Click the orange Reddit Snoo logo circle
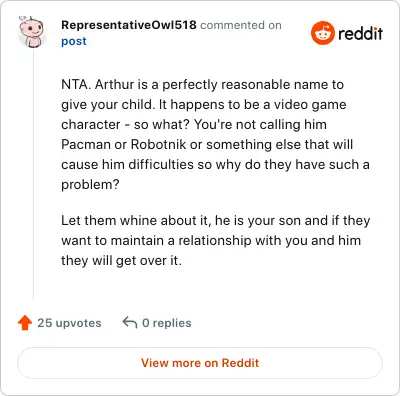The width and height of the screenshot is (400, 396). click(322, 33)
